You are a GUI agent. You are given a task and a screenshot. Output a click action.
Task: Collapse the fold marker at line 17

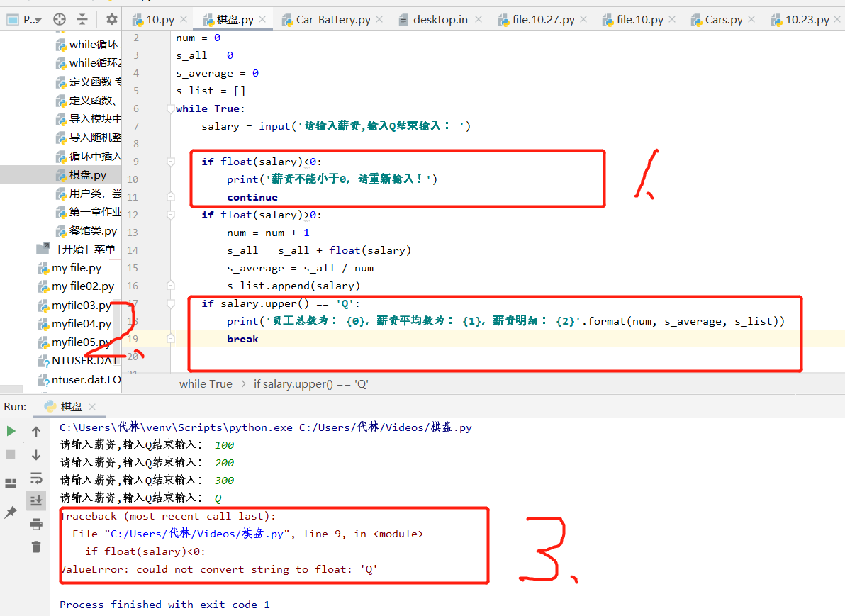[x=171, y=303]
